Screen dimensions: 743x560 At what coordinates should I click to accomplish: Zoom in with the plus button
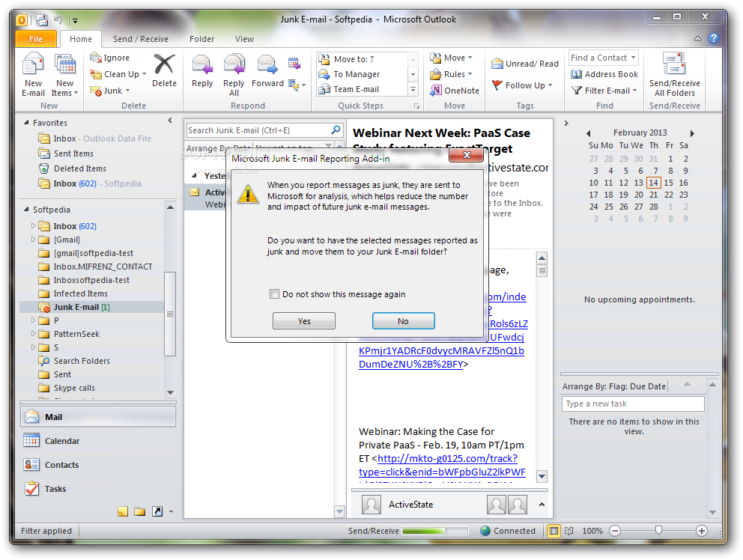point(702,531)
